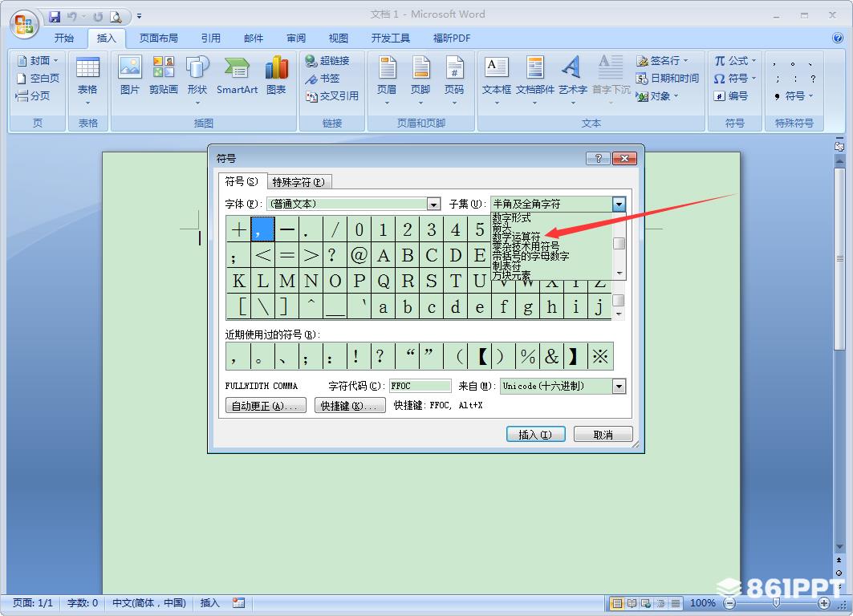The height and width of the screenshot is (616, 853).
Task: Click the zoom slider handle in the status bar
Action: click(x=776, y=603)
